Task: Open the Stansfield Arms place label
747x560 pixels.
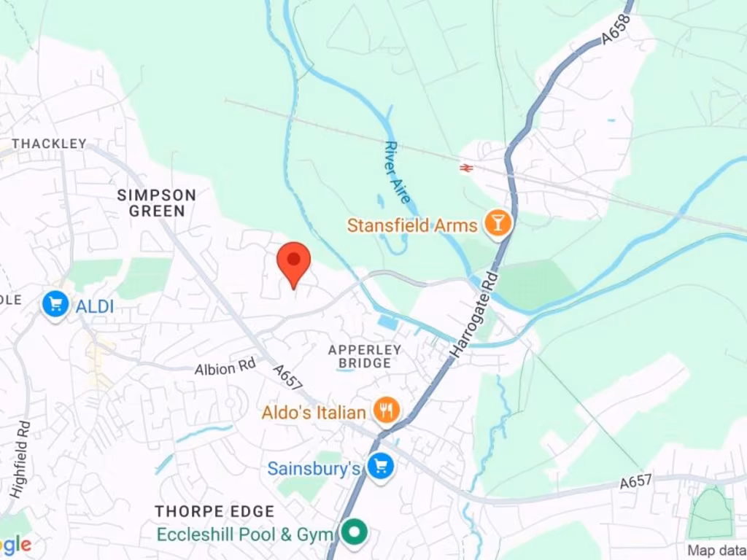Action: pos(412,225)
